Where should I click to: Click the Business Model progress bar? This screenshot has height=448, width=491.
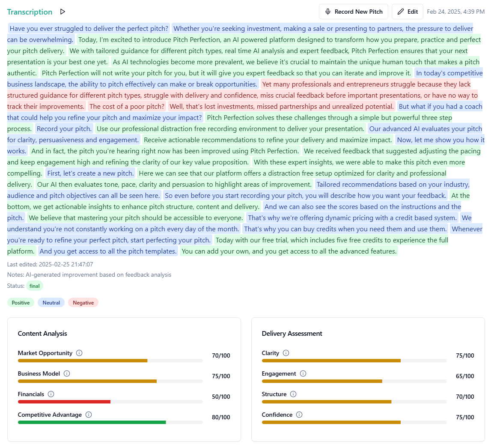tap(110, 381)
